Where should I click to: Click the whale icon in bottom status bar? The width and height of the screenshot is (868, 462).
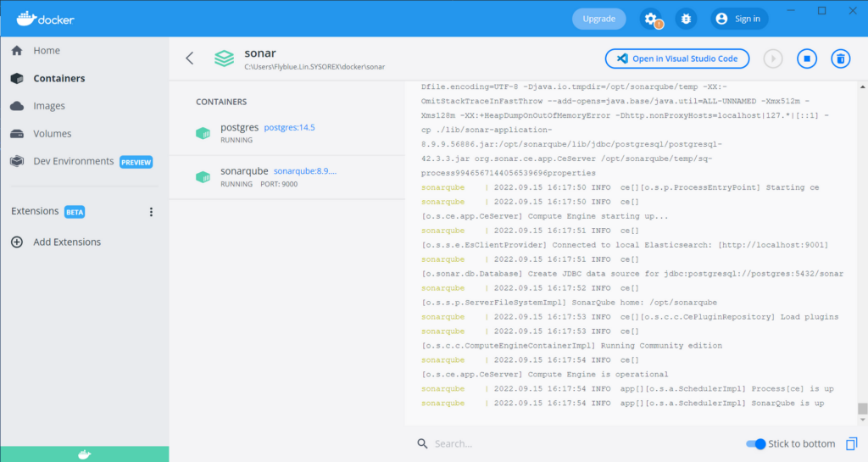coord(84,455)
